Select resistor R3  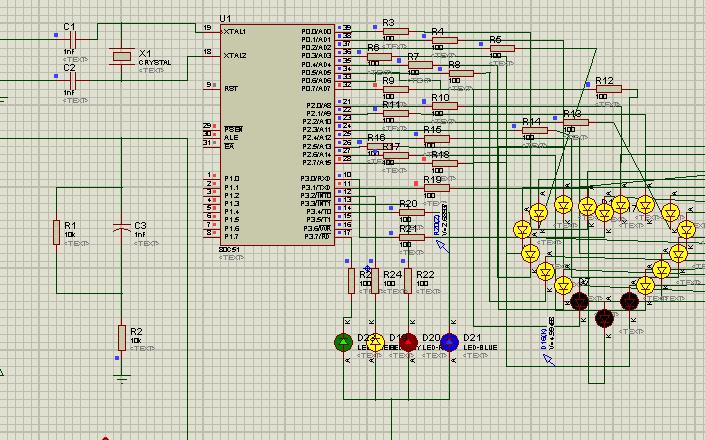(x=396, y=31)
